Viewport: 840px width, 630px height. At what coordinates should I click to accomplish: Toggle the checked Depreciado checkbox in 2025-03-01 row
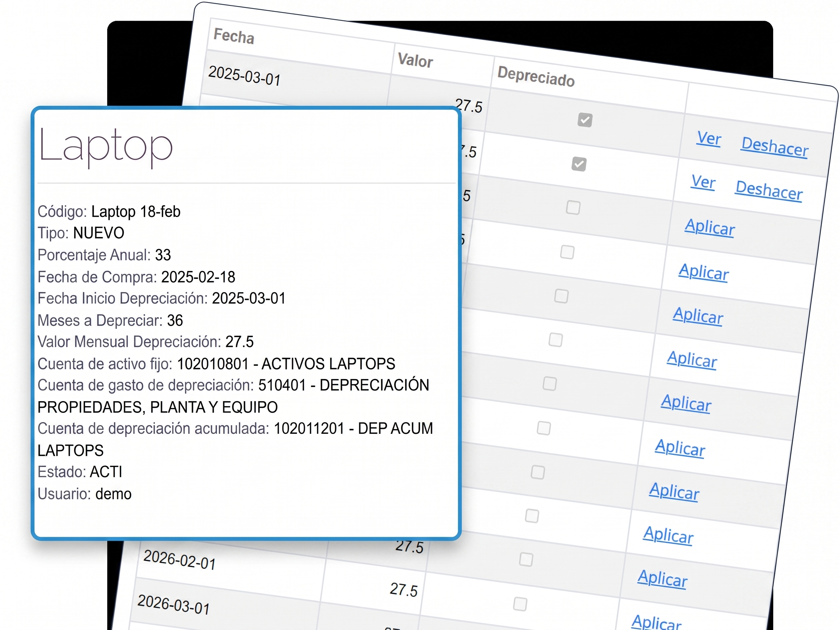coord(585,120)
